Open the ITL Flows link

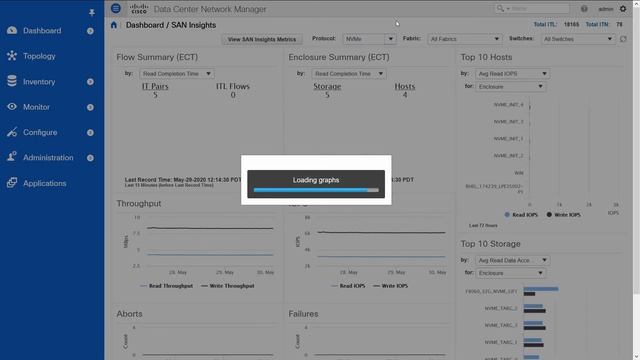point(233,86)
